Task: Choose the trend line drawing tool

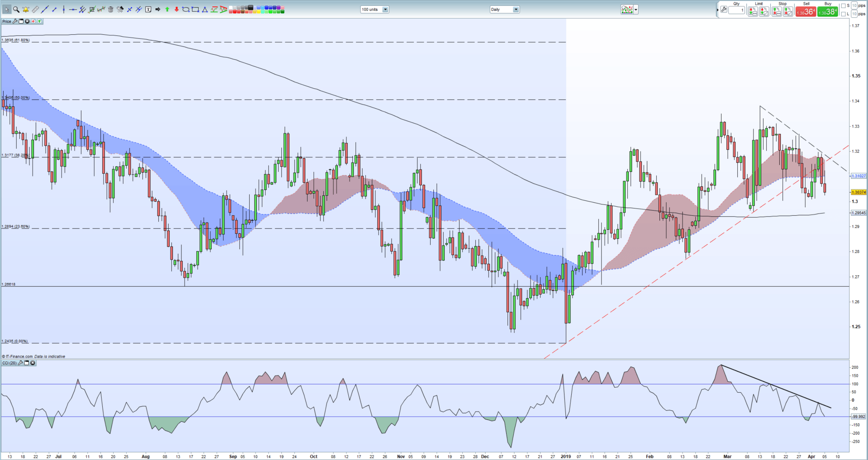Action: tap(45, 9)
